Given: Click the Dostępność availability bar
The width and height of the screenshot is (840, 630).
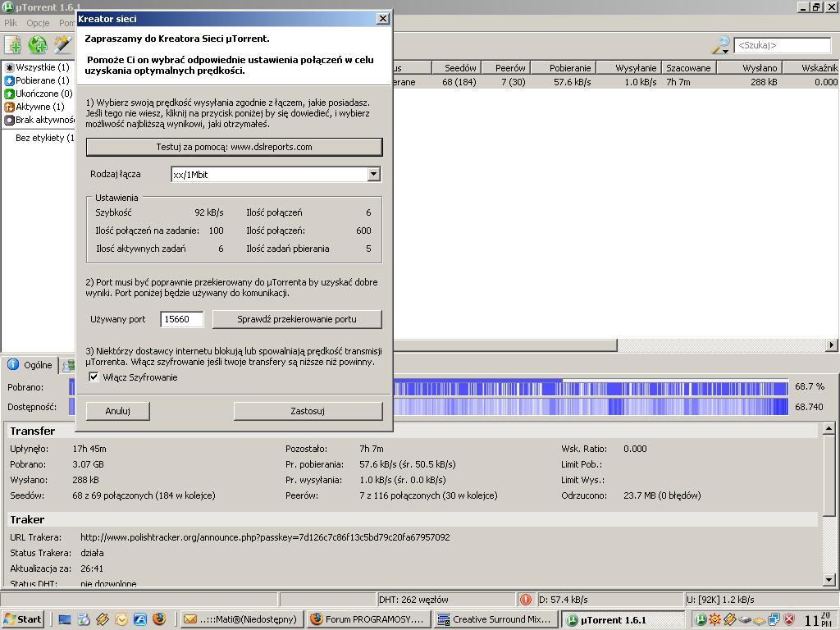Looking at the screenshot, I should [x=591, y=407].
